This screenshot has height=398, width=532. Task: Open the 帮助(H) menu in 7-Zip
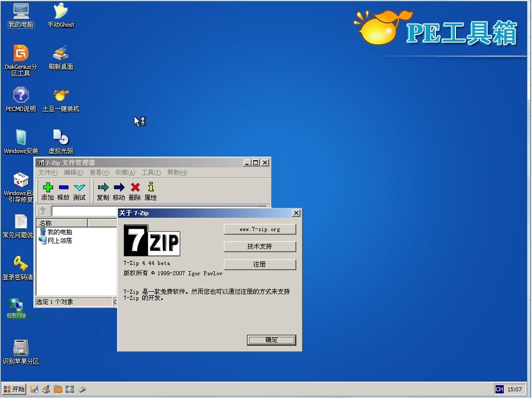[177, 173]
